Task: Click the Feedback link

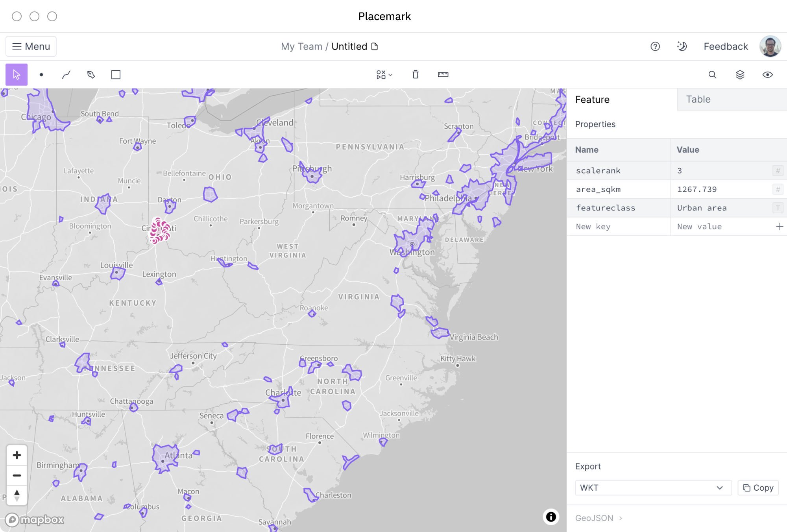Action: (x=726, y=46)
